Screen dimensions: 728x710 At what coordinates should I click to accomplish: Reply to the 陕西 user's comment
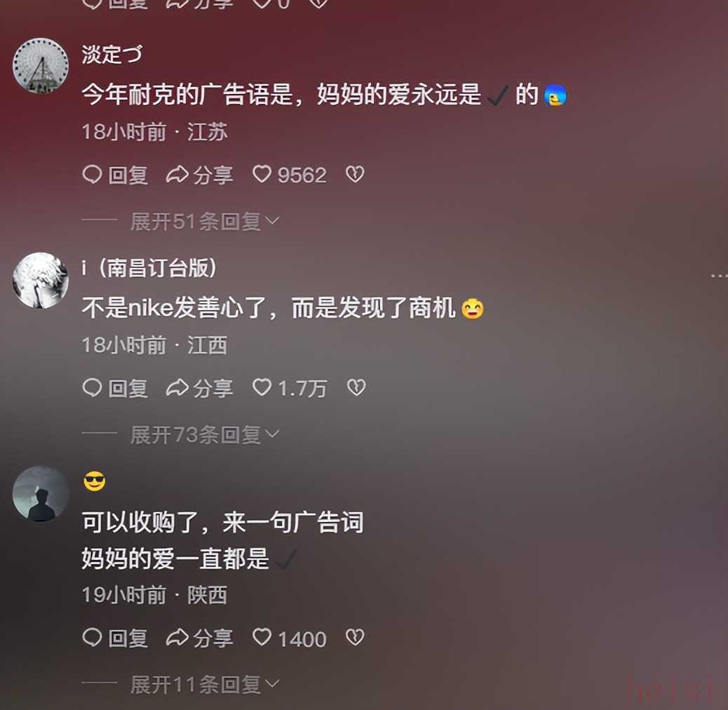tap(115, 638)
